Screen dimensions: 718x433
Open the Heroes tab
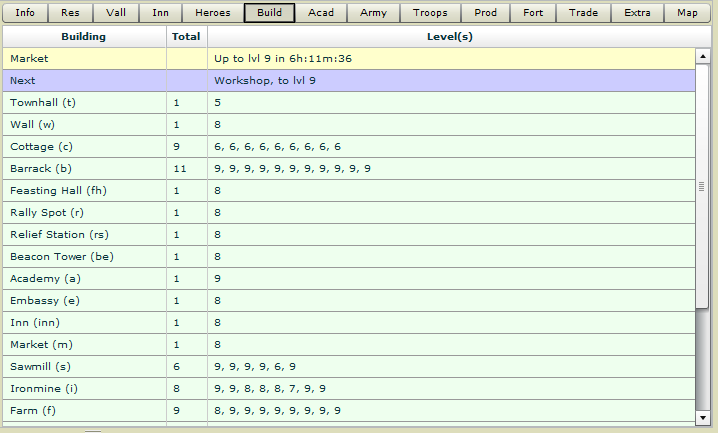pyautogui.click(x=212, y=13)
